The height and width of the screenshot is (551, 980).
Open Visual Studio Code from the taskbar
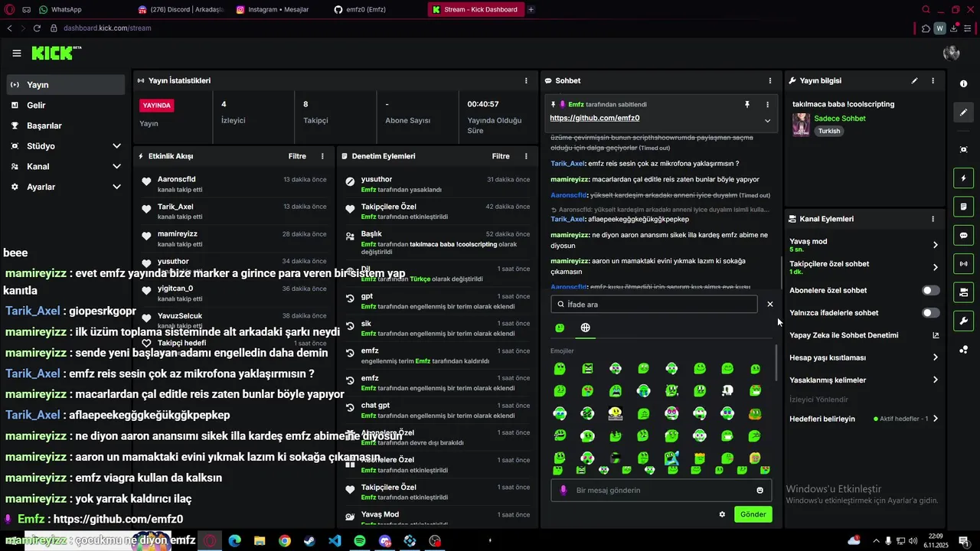(335, 541)
